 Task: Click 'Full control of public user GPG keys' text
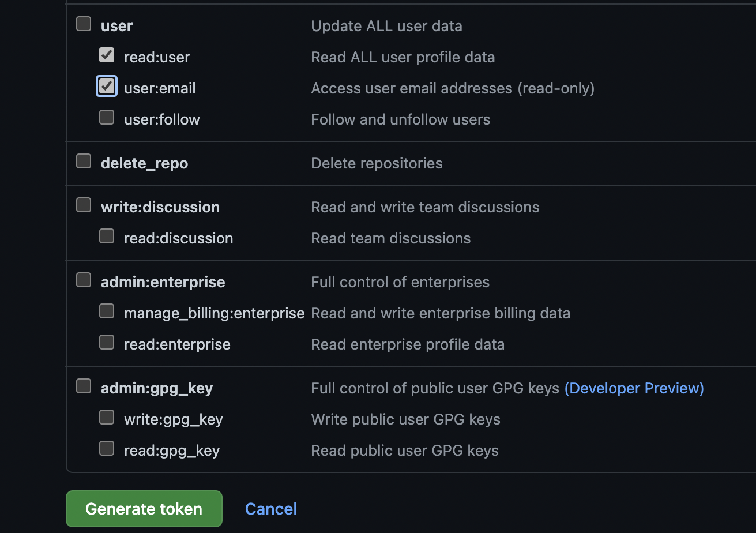435,388
